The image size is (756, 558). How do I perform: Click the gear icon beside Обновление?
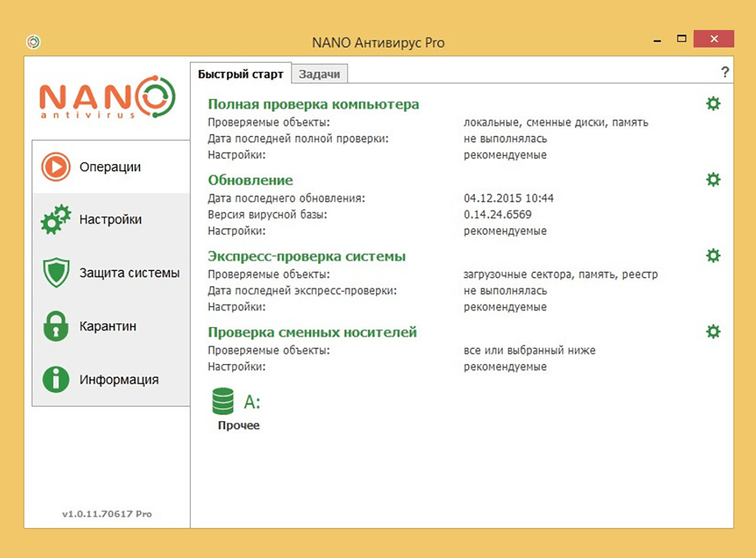(713, 180)
